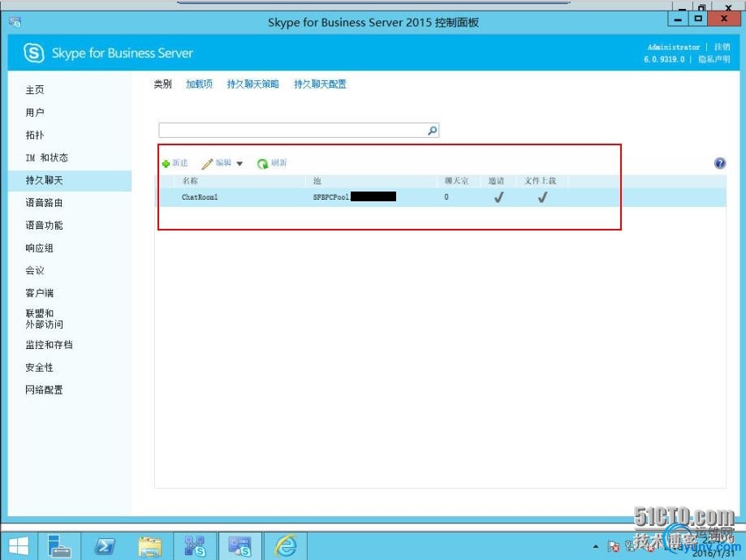Go to 监控和存档 section
The image size is (746, 560).
[49, 345]
